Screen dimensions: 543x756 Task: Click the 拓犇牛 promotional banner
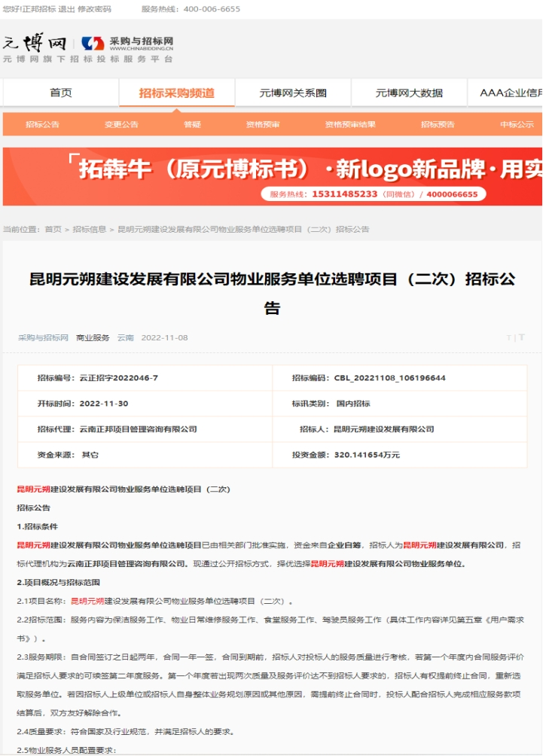272,176
